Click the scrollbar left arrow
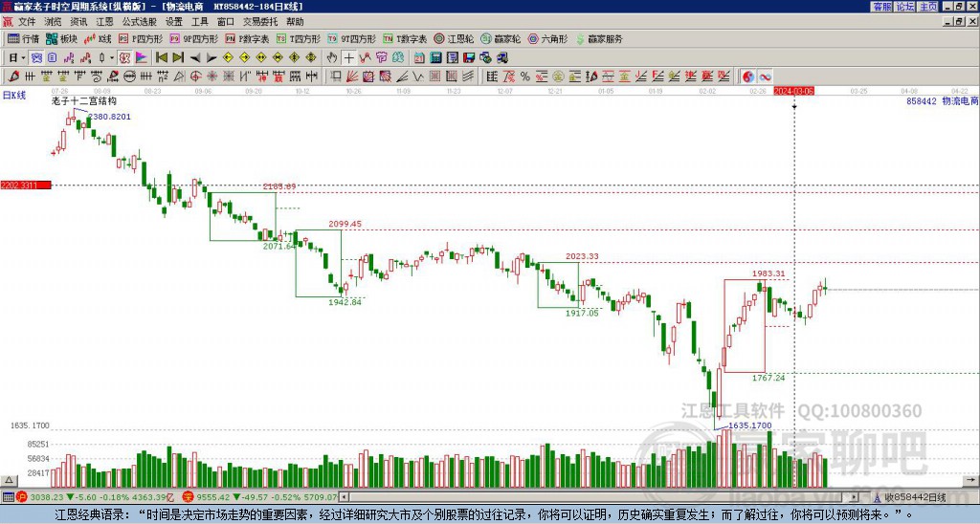The image size is (980, 524). [x=344, y=497]
